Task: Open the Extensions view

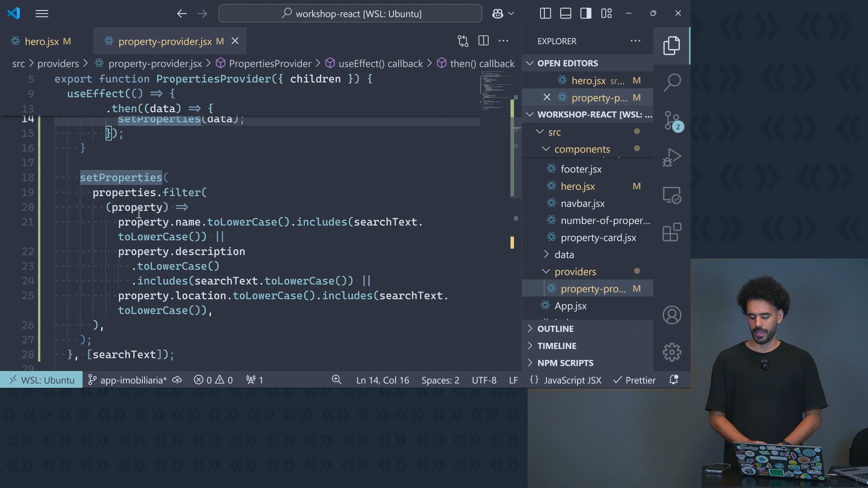Action: [x=672, y=233]
